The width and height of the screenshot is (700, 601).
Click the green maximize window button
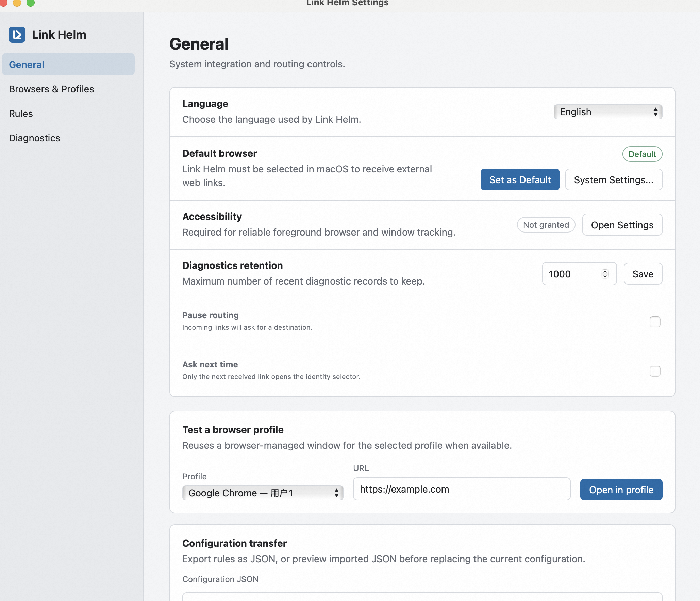[x=31, y=3]
